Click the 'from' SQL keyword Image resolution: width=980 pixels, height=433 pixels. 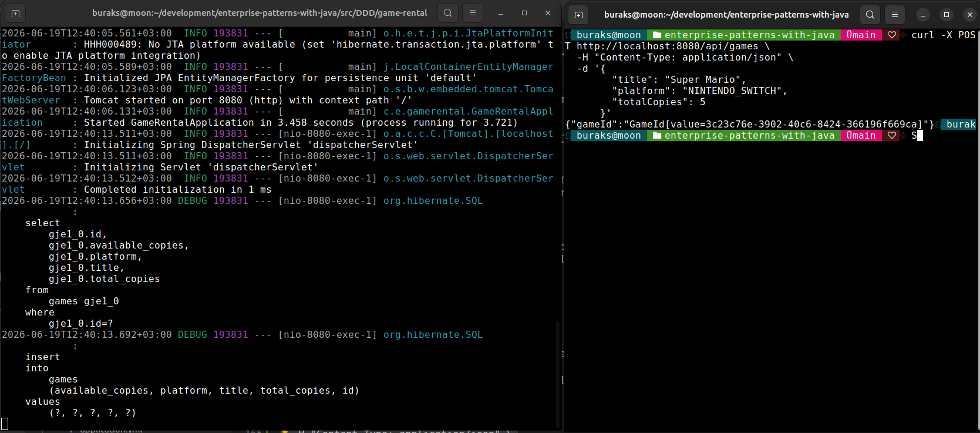coord(37,290)
